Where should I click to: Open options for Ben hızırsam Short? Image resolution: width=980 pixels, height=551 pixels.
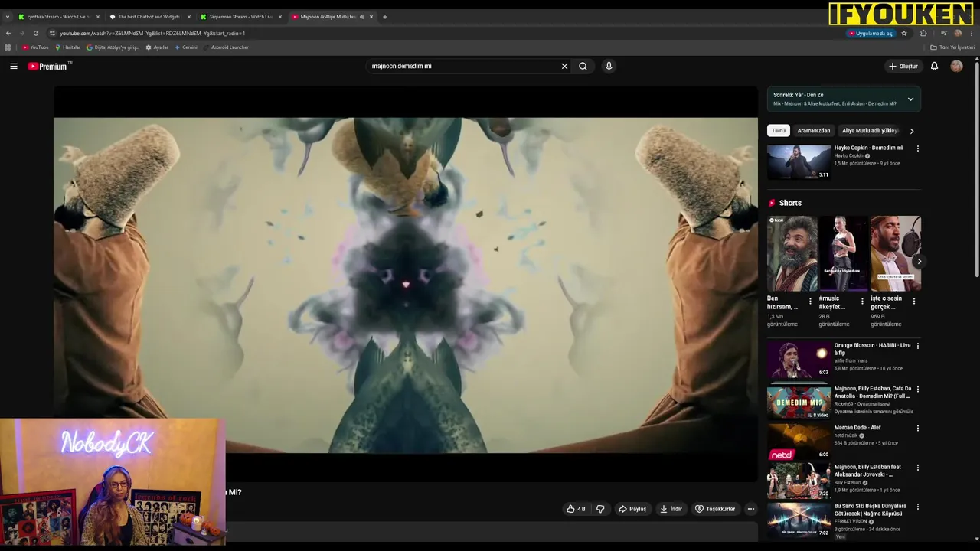click(x=810, y=302)
